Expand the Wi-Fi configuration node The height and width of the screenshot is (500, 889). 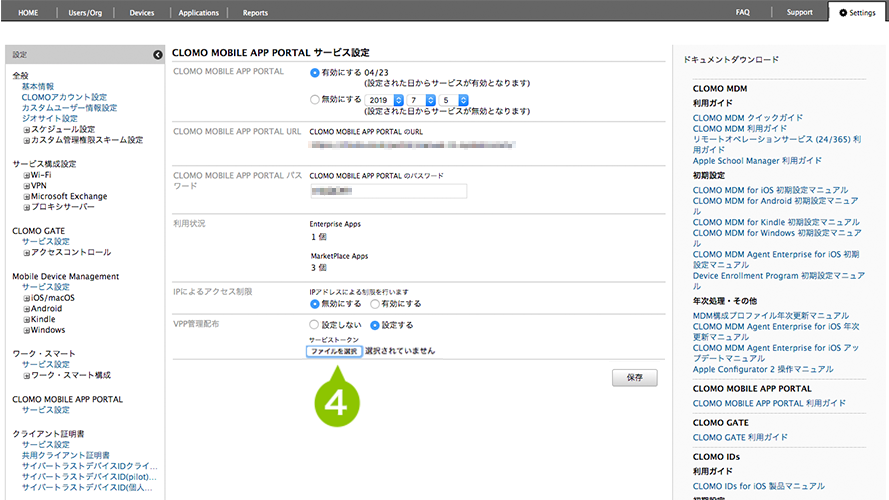[27, 176]
